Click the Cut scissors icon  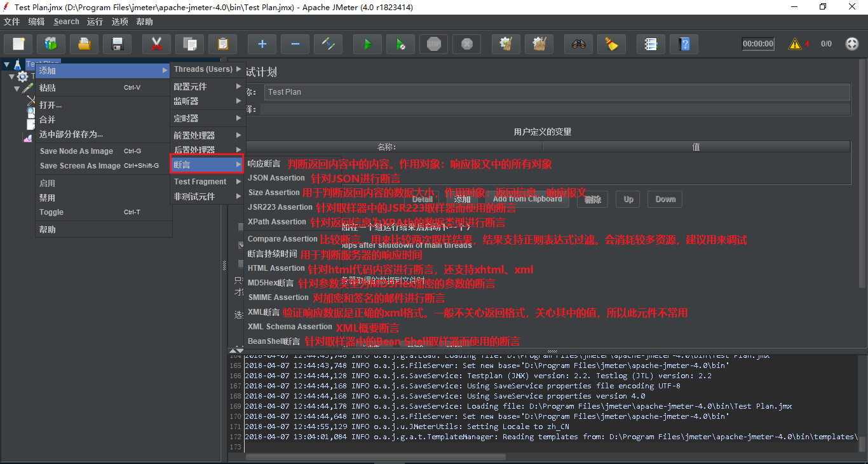156,44
